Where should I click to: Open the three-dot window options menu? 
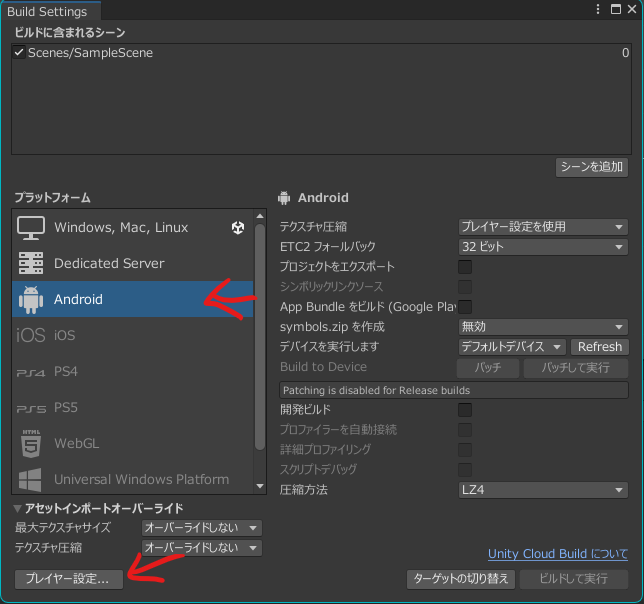pos(598,9)
